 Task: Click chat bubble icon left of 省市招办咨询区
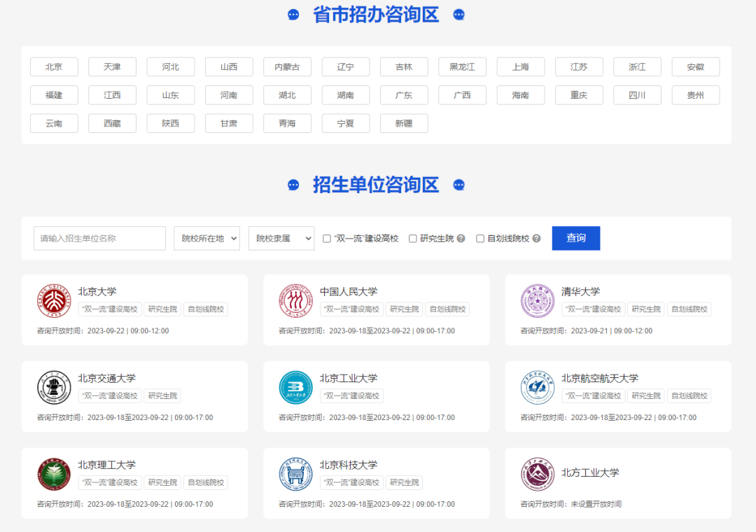(293, 15)
